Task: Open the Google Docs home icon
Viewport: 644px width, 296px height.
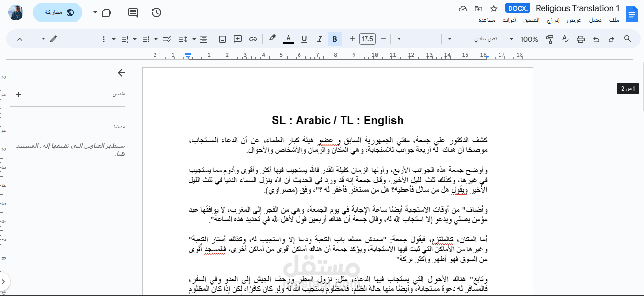Action: pyautogui.click(x=632, y=14)
